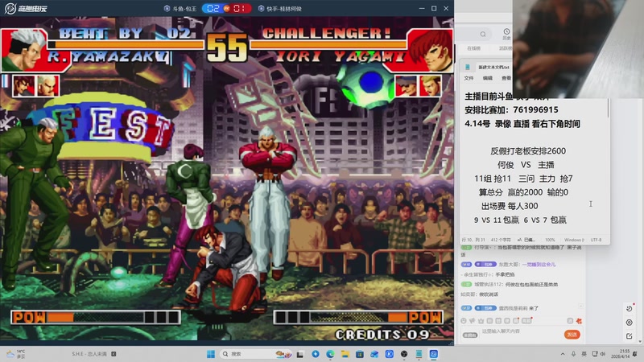Click the Windows line-ending indicator in Notepad status bar
Viewport: 644px width, 362px height.
pos(574,240)
